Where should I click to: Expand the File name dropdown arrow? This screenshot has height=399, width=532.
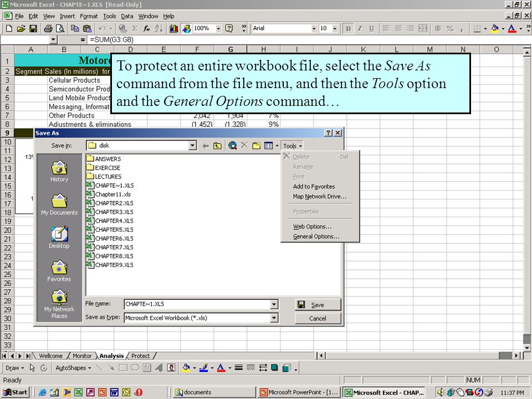pyautogui.click(x=274, y=304)
